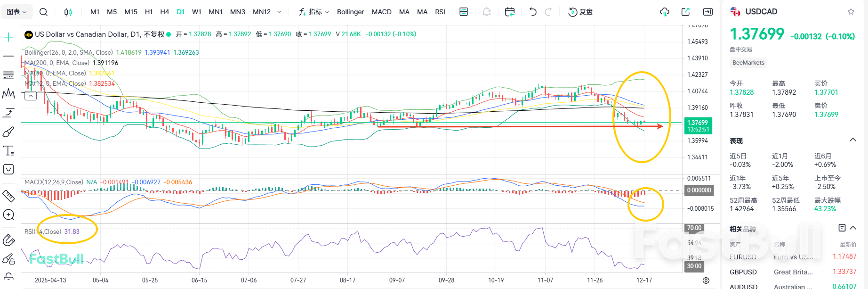Switch to the W1 timeframe
This screenshot has width=868, height=289.
tap(197, 12)
